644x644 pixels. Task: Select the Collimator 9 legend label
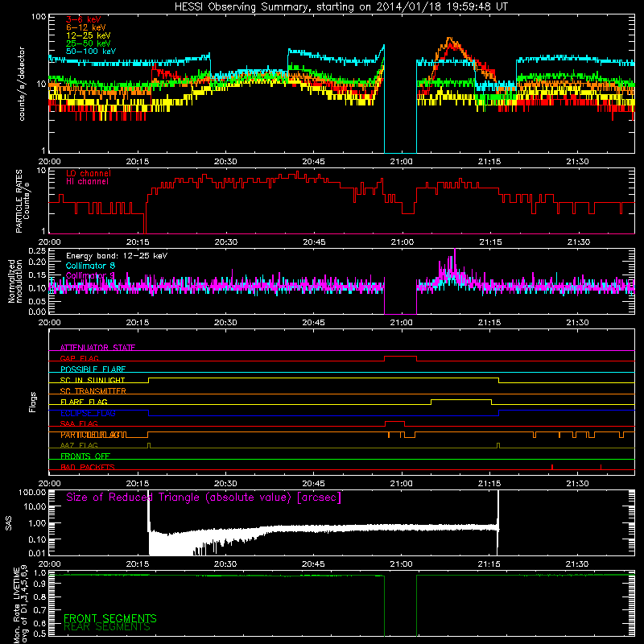click(90, 275)
